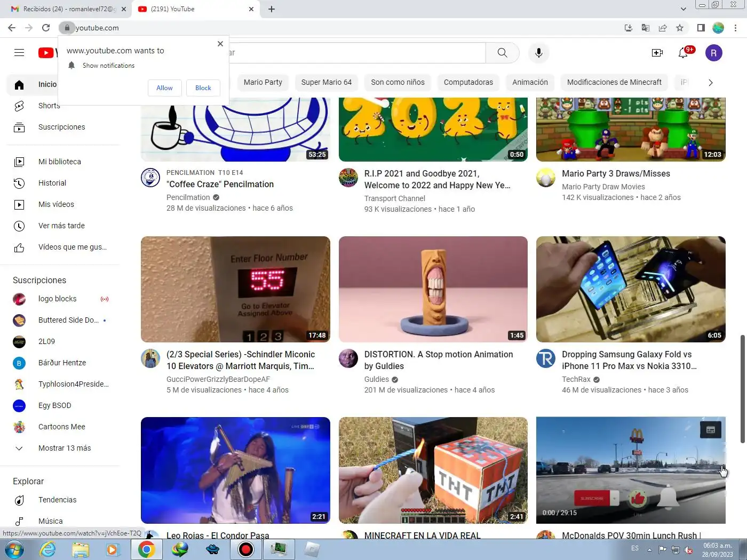747x560 pixels.
Task: Click the search magnifier button
Action: click(502, 53)
